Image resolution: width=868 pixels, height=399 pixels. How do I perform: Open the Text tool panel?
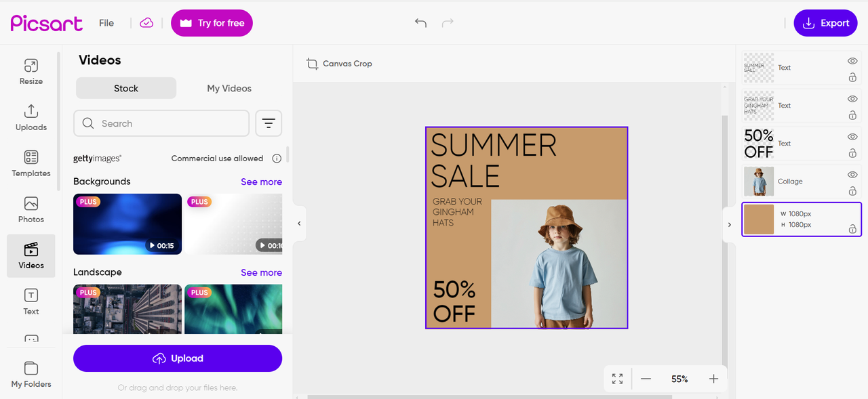point(31,302)
